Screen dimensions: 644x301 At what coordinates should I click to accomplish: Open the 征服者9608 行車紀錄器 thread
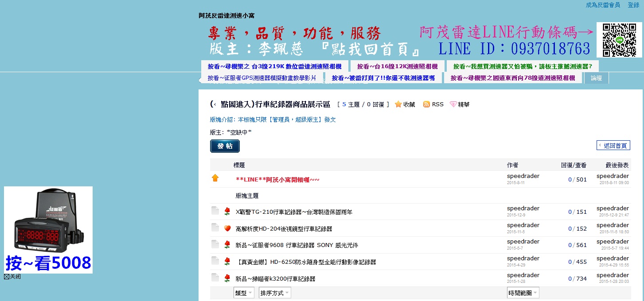tap(297, 245)
